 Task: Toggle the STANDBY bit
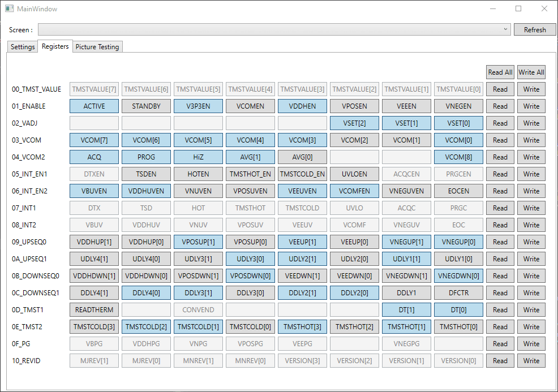pyautogui.click(x=146, y=106)
